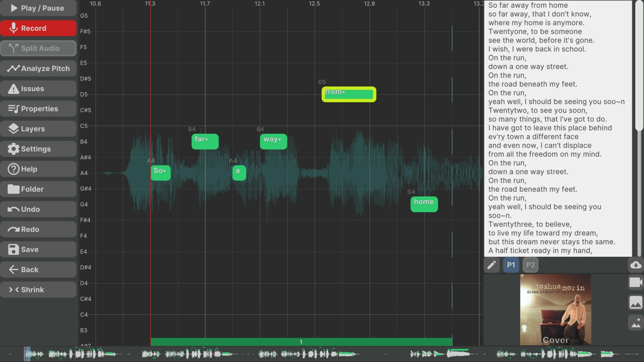Click the edit pencil icon in lyrics
Screen dimensions: 644x362
[492, 265]
